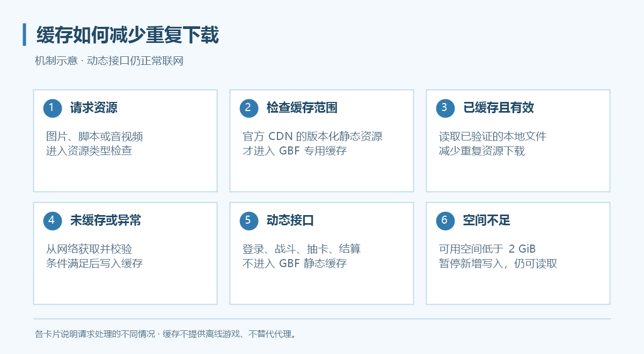This screenshot has width=644, height=354.
Task: Click the line 读取已验证的本地文件
Action: [x=493, y=136]
